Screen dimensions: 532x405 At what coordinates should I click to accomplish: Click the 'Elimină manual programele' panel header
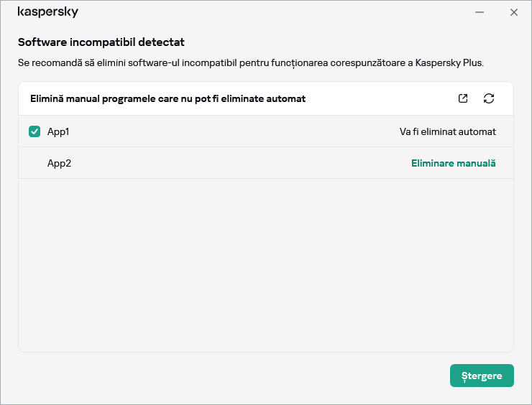click(168, 98)
